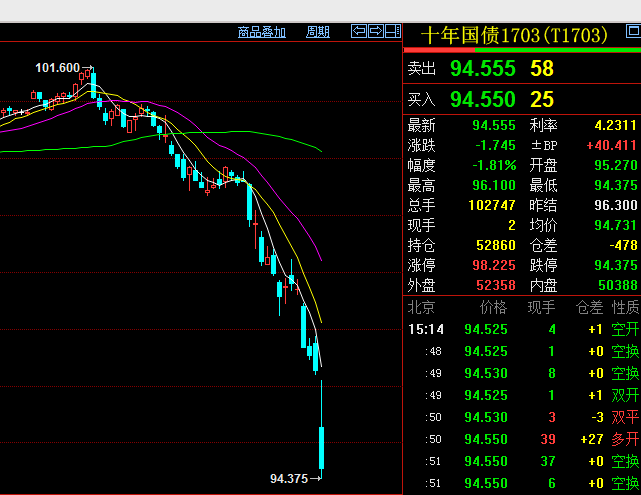Select the last tick row with volume 6

[522, 484]
